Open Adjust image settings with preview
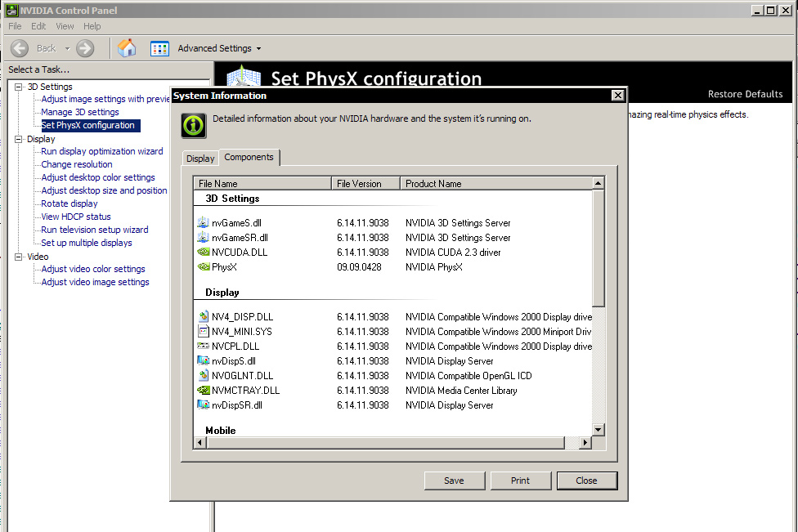Image resolution: width=798 pixels, height=532 pixels. [x=105, y=99]
